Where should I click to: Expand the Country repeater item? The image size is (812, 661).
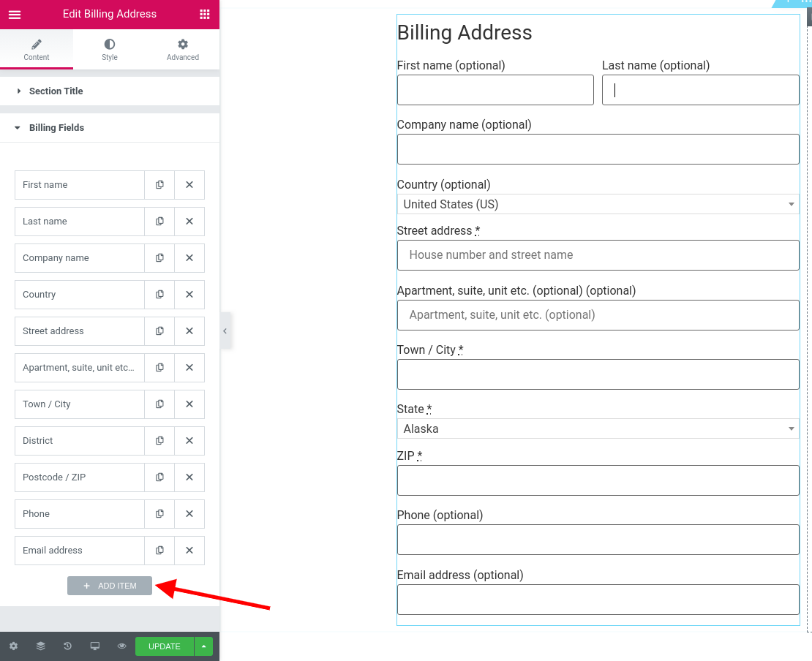click(x=80, y=295)
